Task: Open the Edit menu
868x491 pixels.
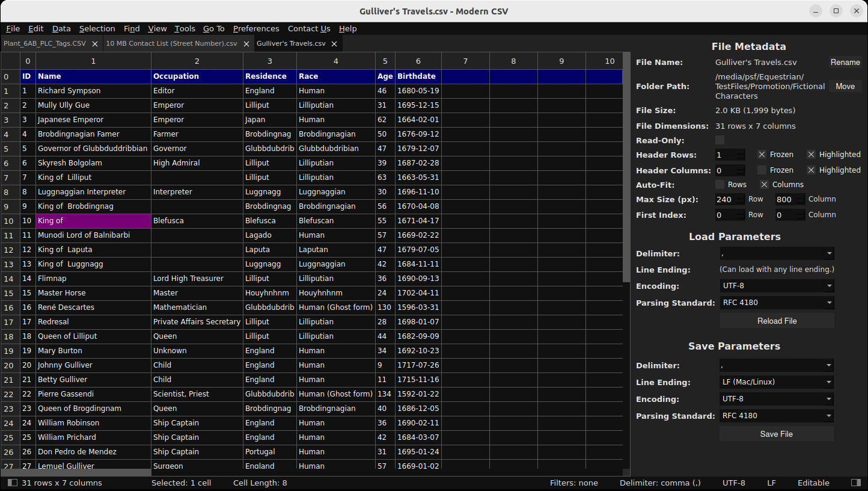Action: pyautogui.click(x=36, y=29)
